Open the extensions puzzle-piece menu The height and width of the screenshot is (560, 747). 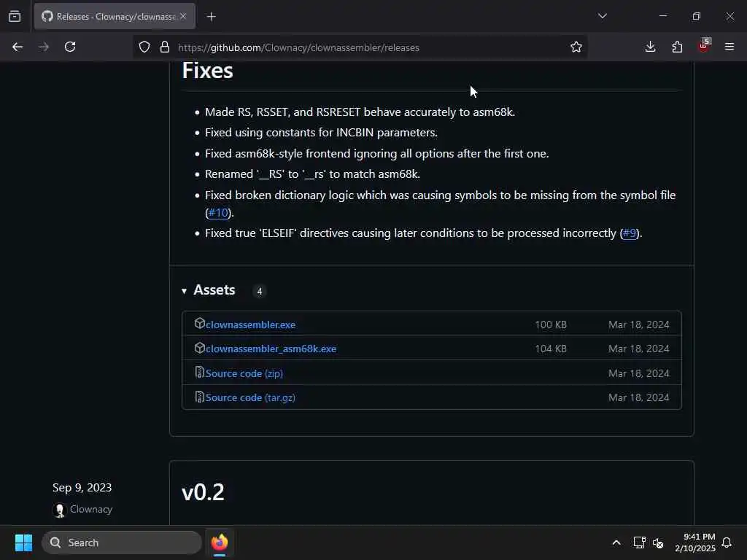click(677, 47)
